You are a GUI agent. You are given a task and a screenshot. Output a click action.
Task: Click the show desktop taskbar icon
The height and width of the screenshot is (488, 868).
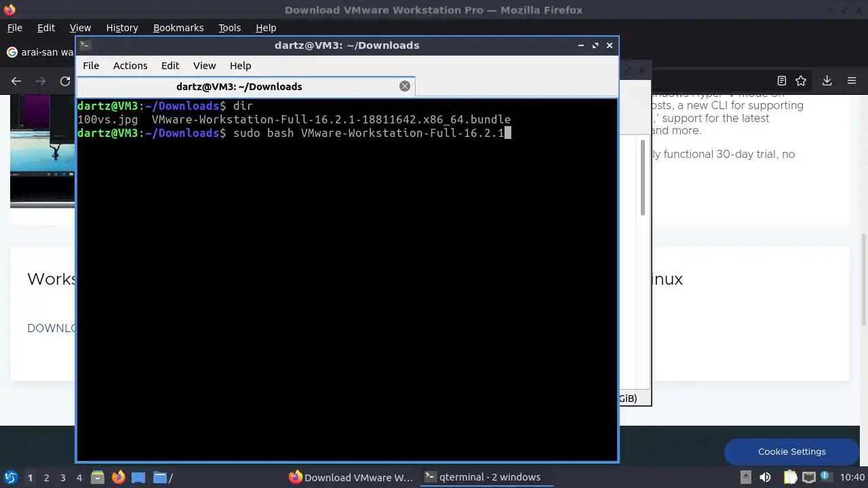(138, 477)
